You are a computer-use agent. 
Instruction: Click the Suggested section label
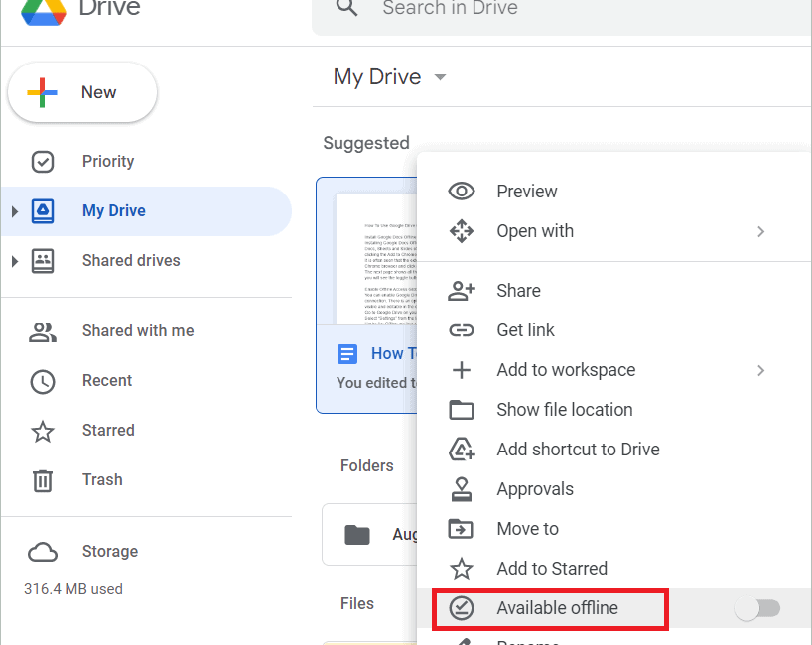366,143
